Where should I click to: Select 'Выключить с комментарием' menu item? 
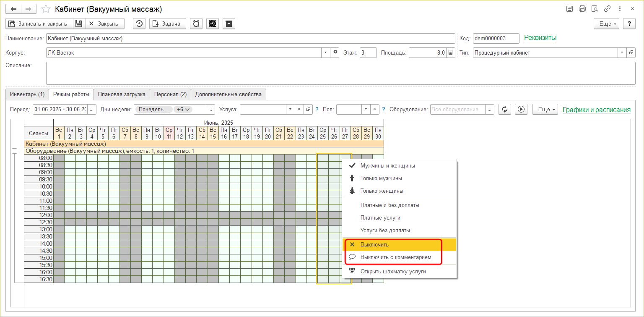(x=395, y=257)
